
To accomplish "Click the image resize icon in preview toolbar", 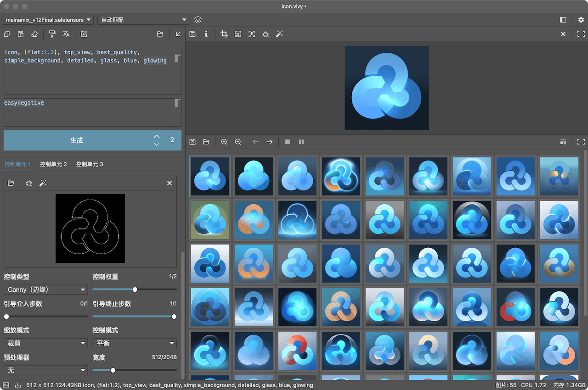I will click(x=238, y=34).
